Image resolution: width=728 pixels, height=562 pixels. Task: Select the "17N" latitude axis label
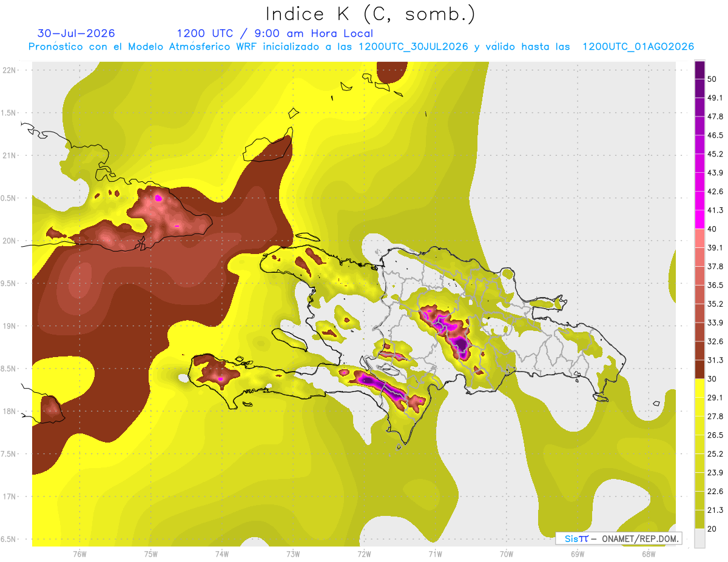pos(9,497)
